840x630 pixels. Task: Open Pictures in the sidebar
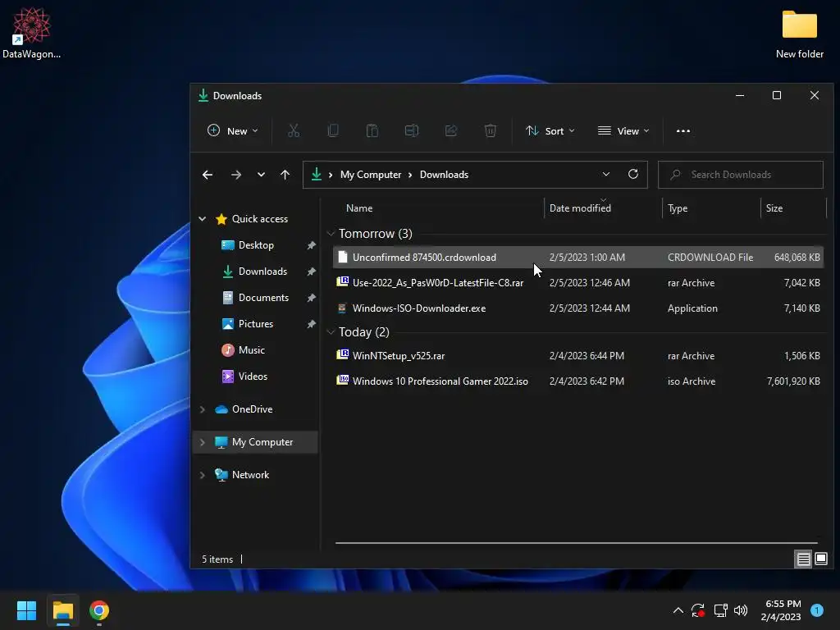[x=256, y=324]
